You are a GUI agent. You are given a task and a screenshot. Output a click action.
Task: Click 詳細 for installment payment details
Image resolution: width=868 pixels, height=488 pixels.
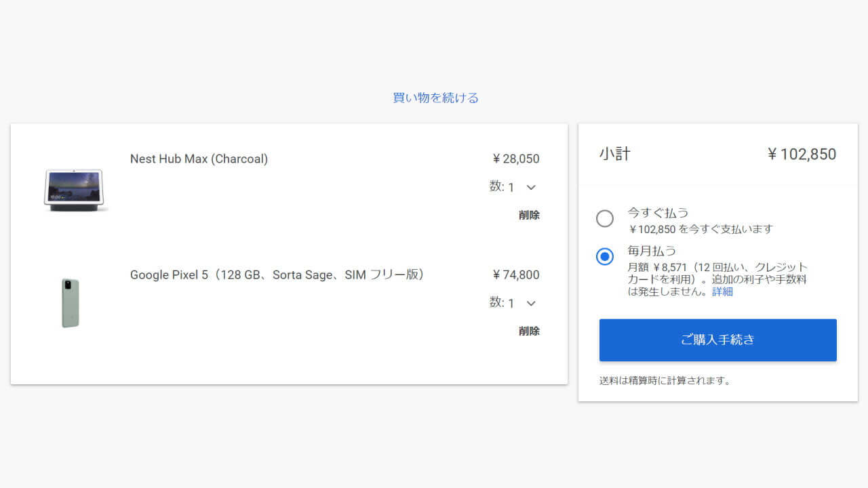pos(722,291)
